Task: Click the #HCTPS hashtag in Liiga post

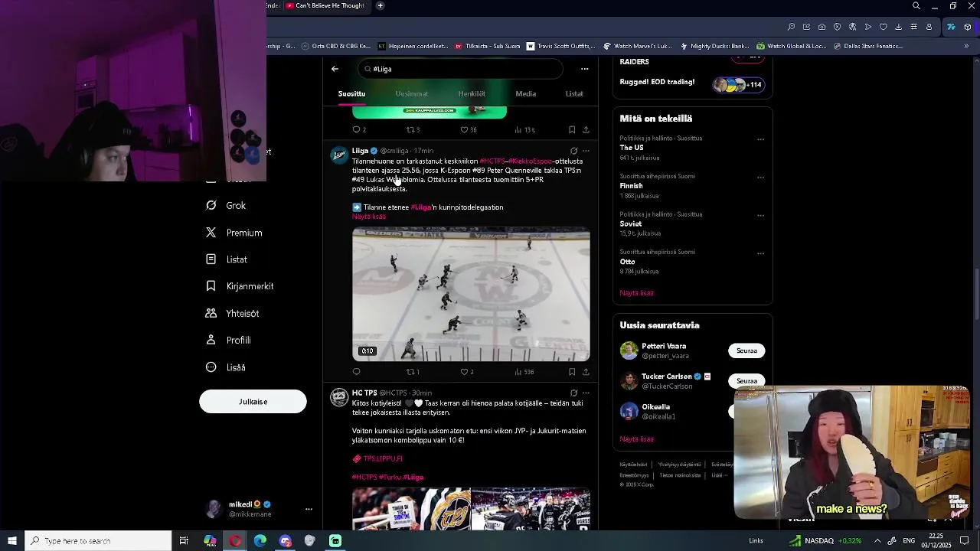Action: 493,161
